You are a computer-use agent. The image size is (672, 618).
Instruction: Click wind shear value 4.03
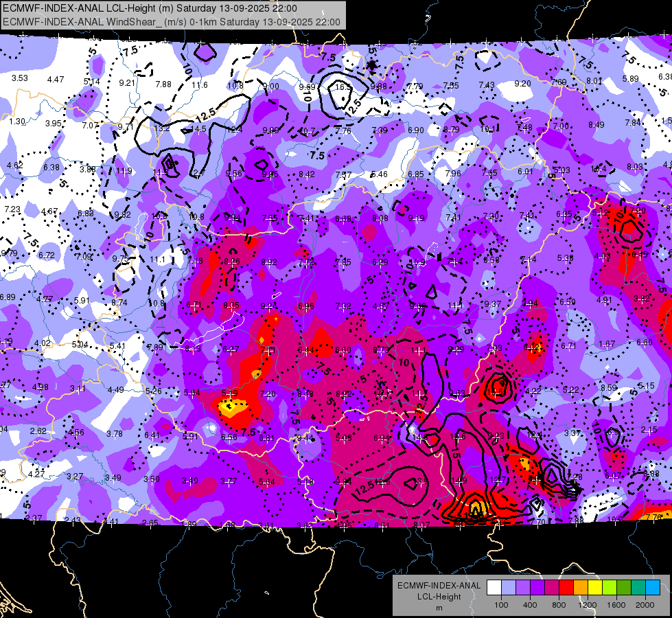coord(602,256)
